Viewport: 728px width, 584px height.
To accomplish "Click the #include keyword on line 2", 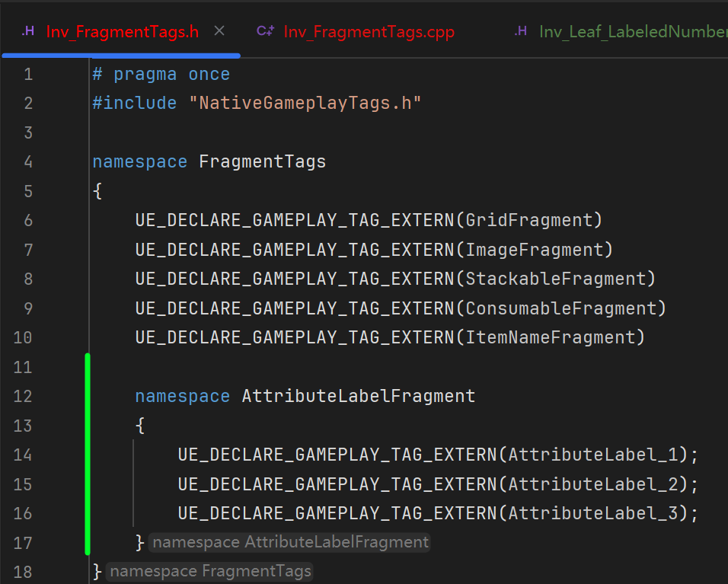I will tap(135, 103).
